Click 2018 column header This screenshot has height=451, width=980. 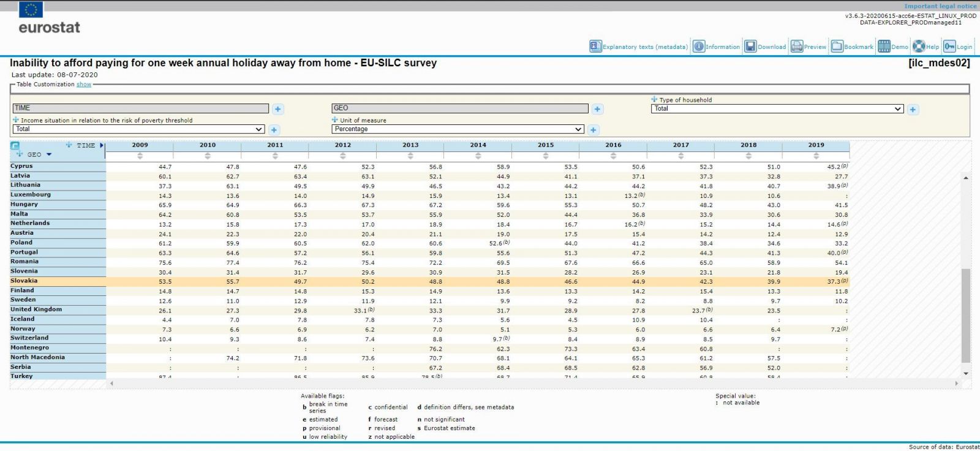(748, 145)
